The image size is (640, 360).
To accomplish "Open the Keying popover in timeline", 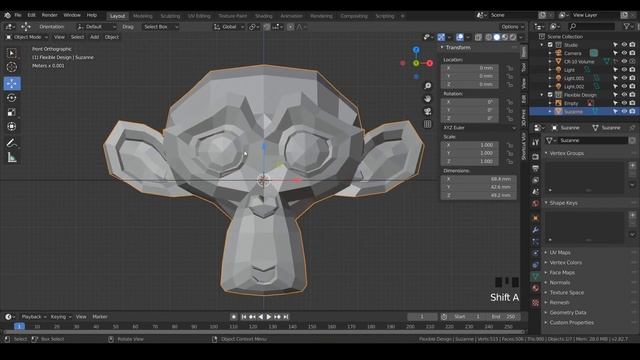I will 60,317.
